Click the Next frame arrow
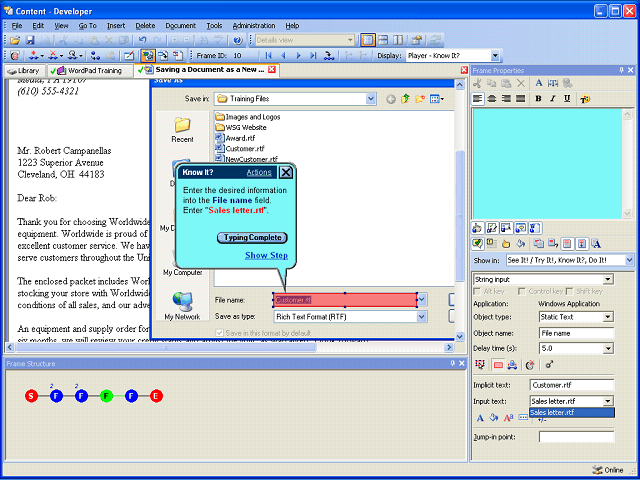This screenshot has width=640, height=480. point(298,56)
